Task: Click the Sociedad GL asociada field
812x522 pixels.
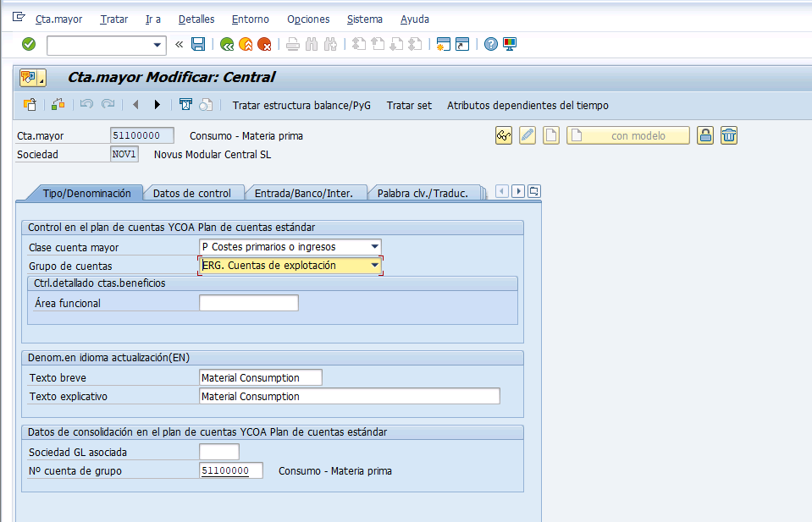Action: 219,452
